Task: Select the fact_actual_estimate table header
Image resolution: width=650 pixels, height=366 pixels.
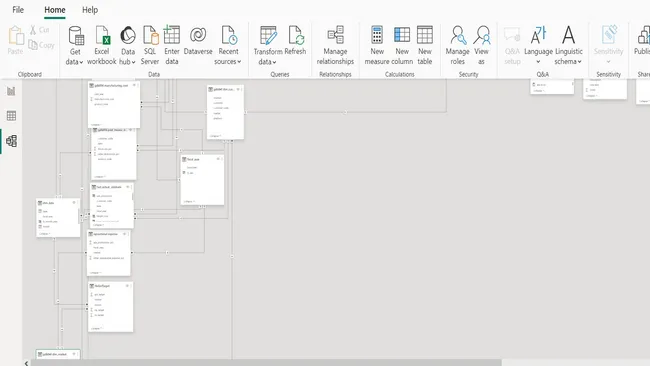Action: click(x=112, y=187)
